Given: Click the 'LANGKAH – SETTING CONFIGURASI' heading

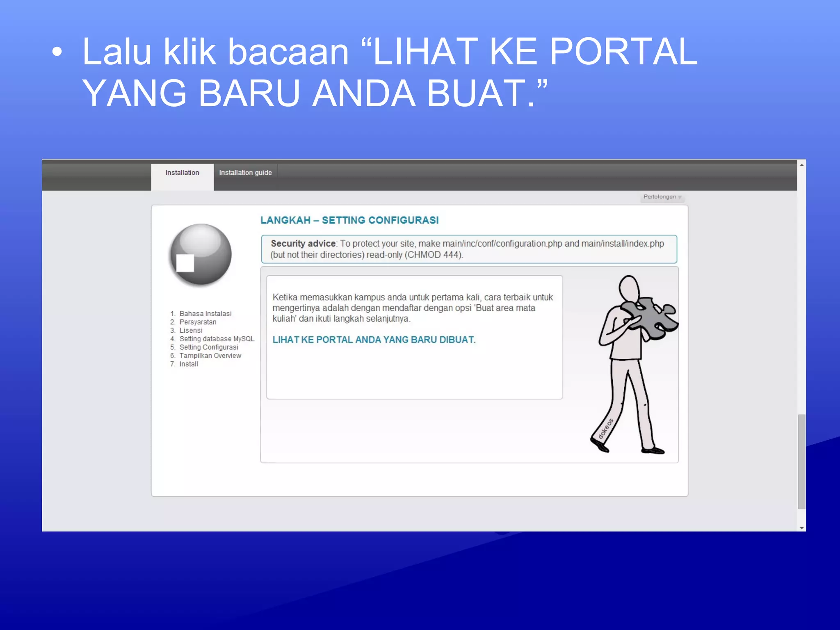Looking at the screenshot, I should [349, 220].
